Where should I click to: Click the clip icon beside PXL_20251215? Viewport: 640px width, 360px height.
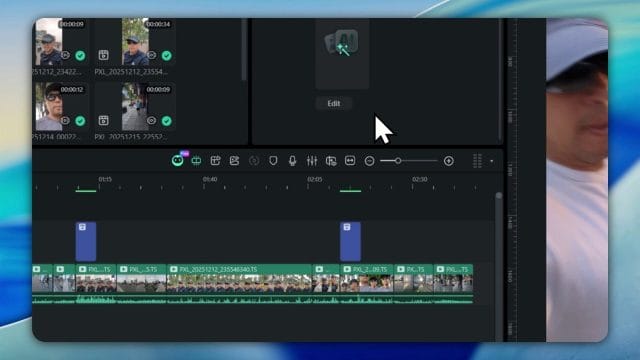point(104,120)
